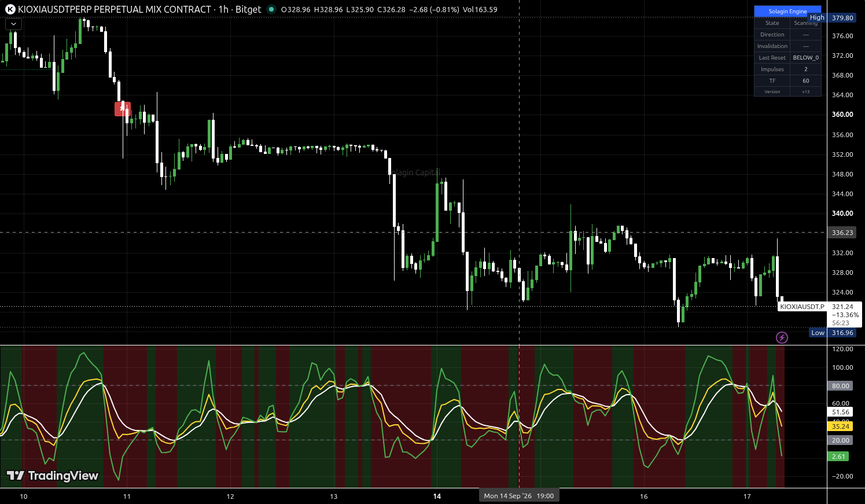Click the Mon 14 Sep '26 19:00 label
The width and height of the screenshot is (865, 504).
tap(519, 496)
